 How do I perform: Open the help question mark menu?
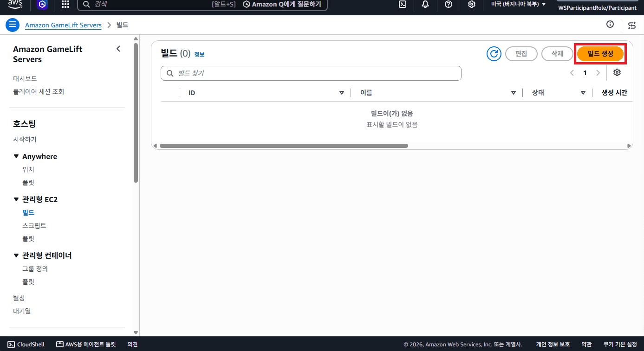point(449,4)
